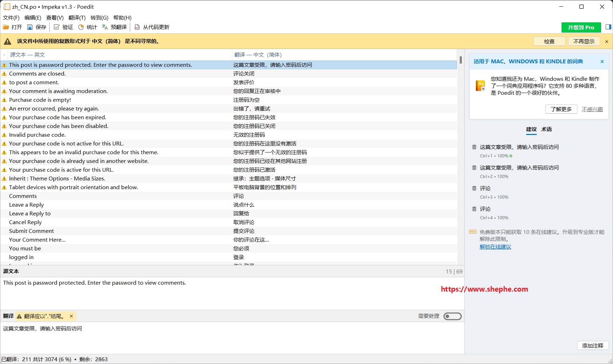Click the Update from code icon

pos(137,27)
